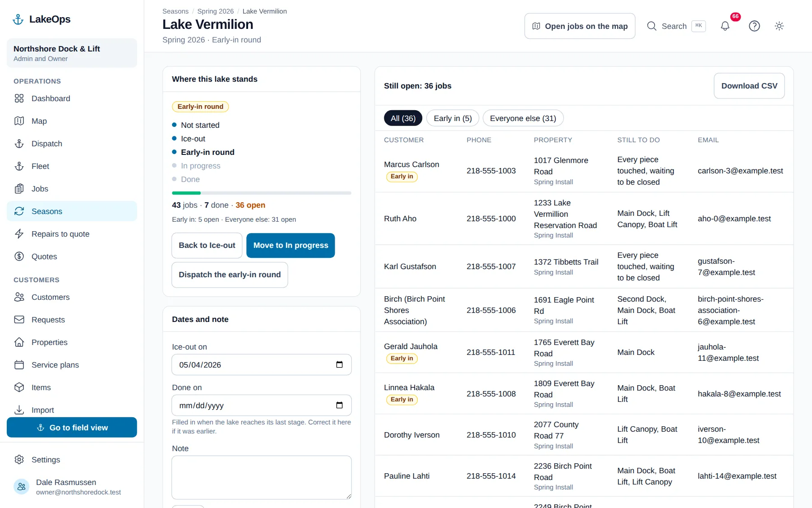The height and width of the screenshot is (508, 812).
Task: Click the CUSTOMER column header
Action: click(x=404, y=140)
